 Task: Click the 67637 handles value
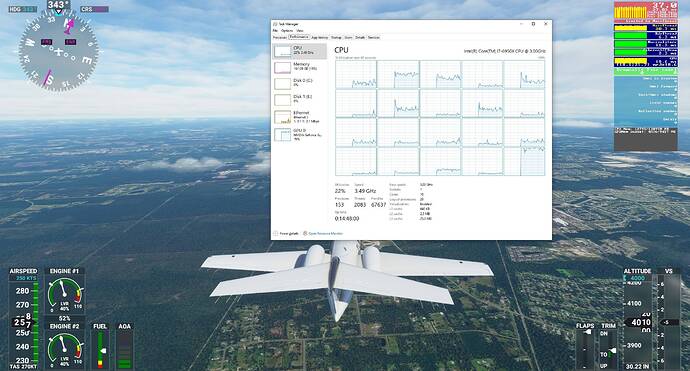tap(378, 205)
